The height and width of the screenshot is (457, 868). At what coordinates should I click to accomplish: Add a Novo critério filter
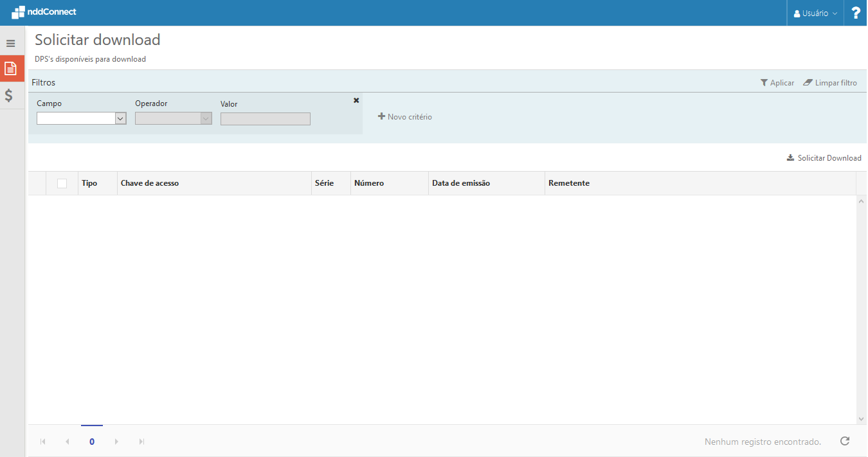pos(405,117)
